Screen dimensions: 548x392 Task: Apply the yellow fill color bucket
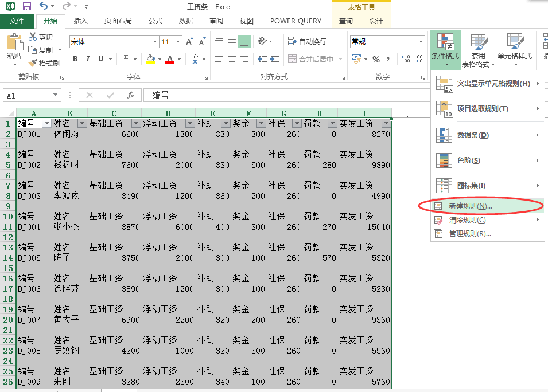click(x=151, y=59)
